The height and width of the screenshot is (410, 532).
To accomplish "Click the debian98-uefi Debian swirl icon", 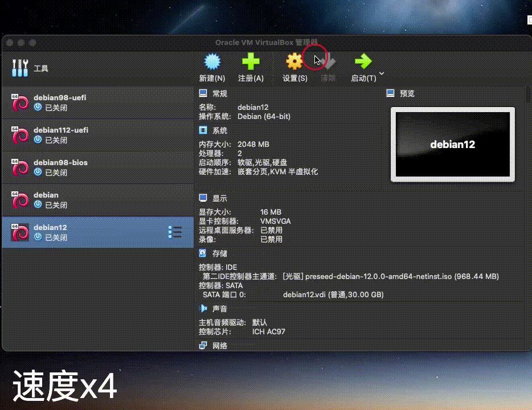I will pos(20,102).
